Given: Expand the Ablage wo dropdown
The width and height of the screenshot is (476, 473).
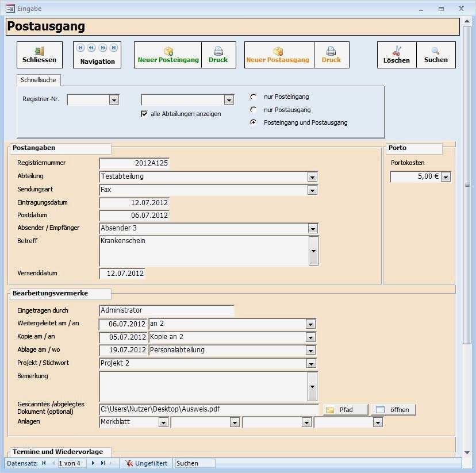Looking at the screenshot, I should click(x=310, y=351).
